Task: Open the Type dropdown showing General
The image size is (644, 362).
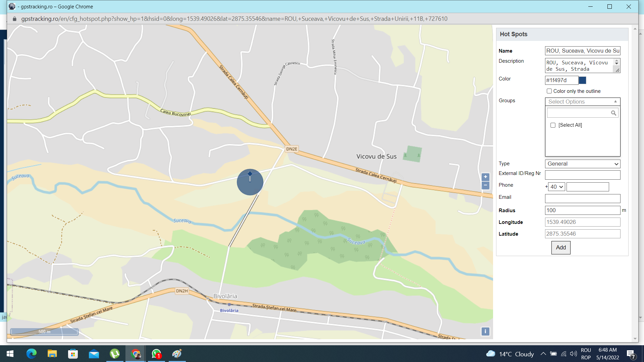Action: click(x=582, y=164)
